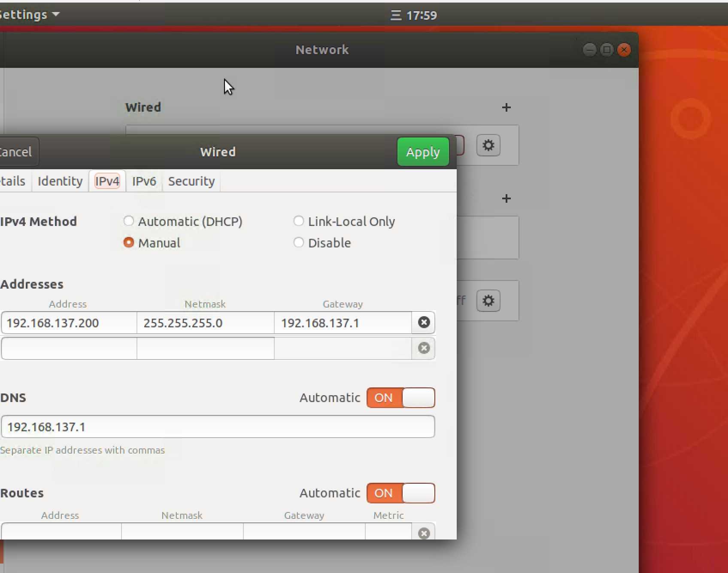Viewport: 728px width, 573px height.
Task: Click the second plus button in Network window
Action: point(507,198)
